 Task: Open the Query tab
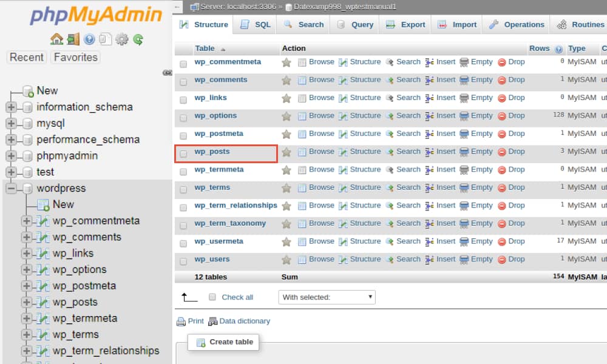click(355, 25)
